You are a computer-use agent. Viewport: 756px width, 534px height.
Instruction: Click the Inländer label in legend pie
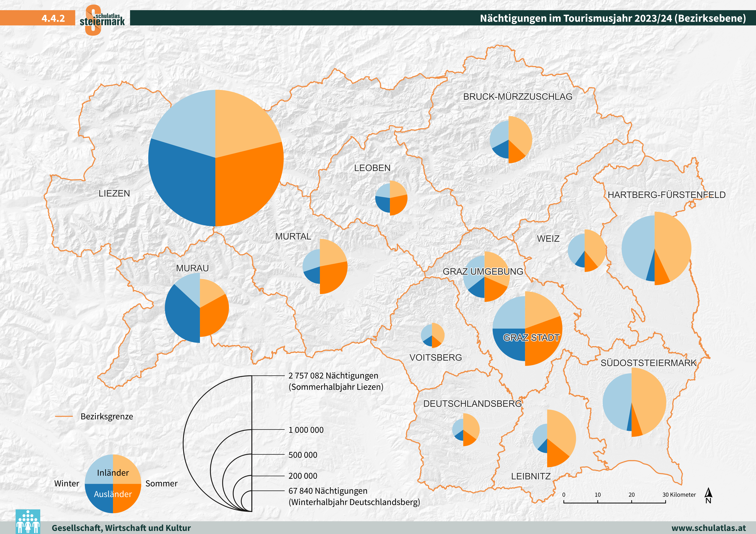[x=113, y=473]
